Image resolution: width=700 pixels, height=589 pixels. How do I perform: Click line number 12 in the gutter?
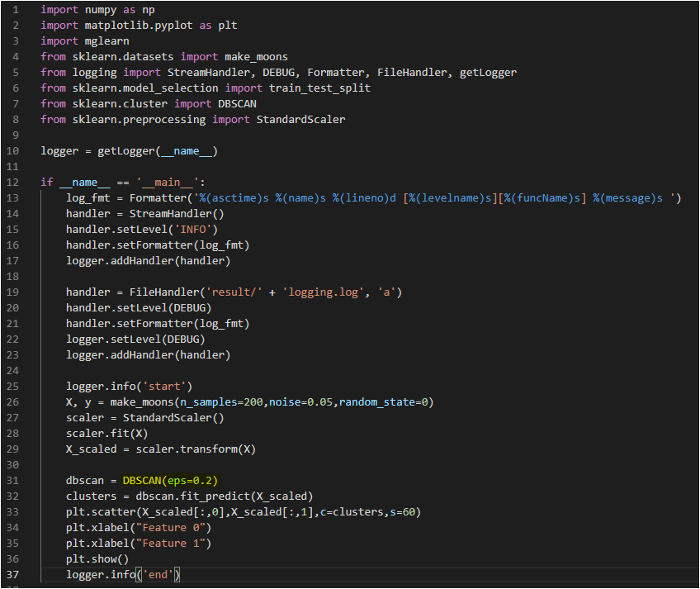tap(12, 183)
